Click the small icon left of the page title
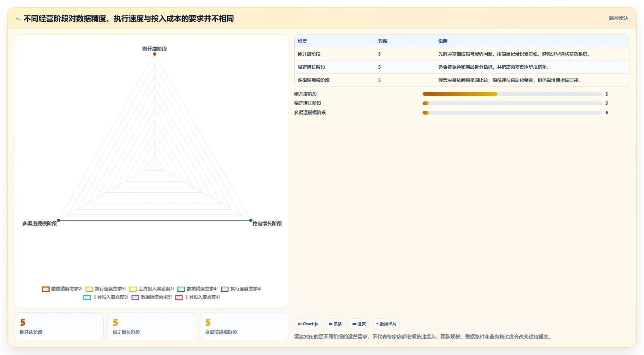This screenshot has width=644, height=355. pos(18,19)
